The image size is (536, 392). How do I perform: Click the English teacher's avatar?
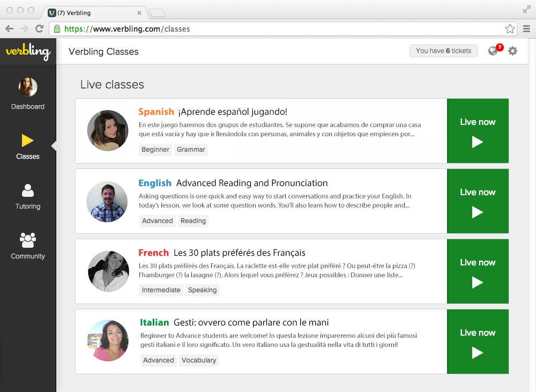[x=107, y=202]
